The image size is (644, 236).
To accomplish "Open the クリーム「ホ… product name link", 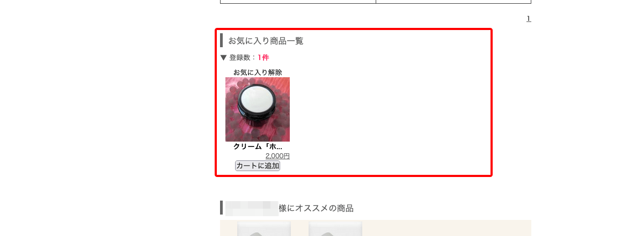I will (258, 146).
